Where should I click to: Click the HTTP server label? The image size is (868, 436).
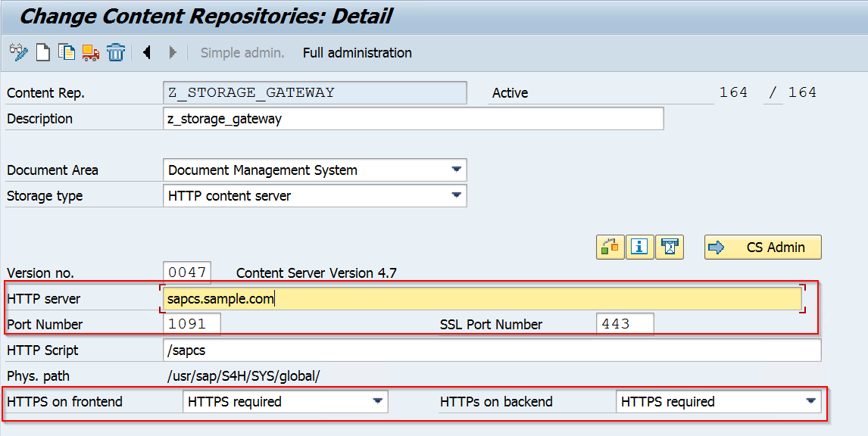[x=44, y=299]
